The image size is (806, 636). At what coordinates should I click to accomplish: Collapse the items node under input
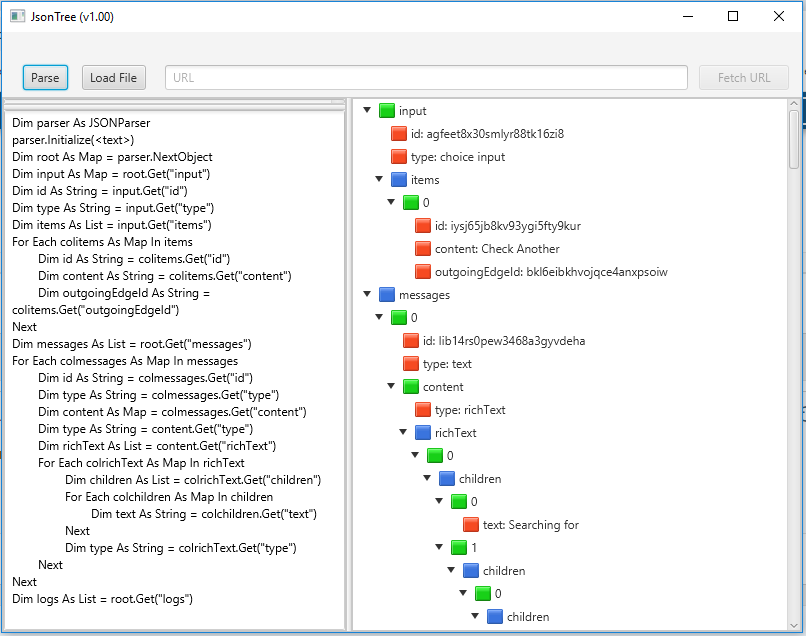[379, 179]
